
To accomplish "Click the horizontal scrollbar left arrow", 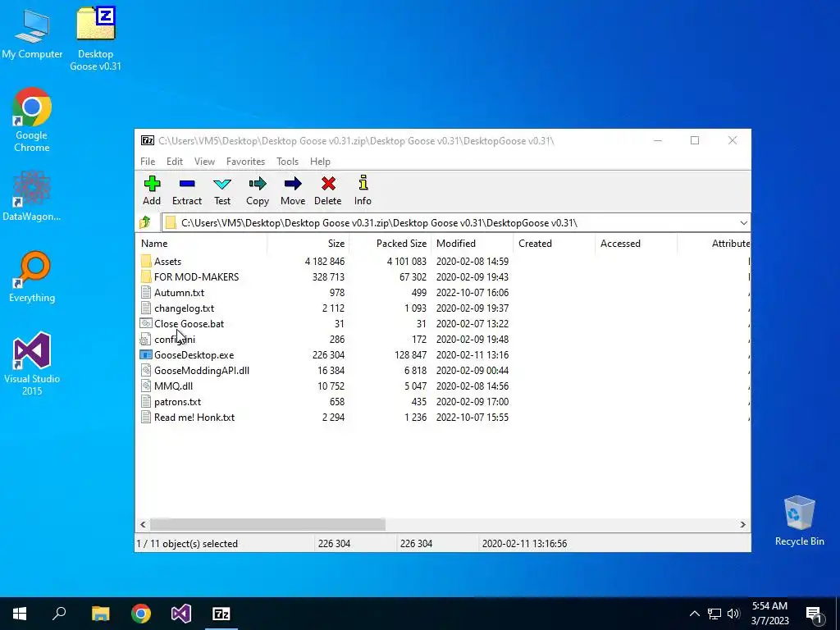I will (143, 524).
